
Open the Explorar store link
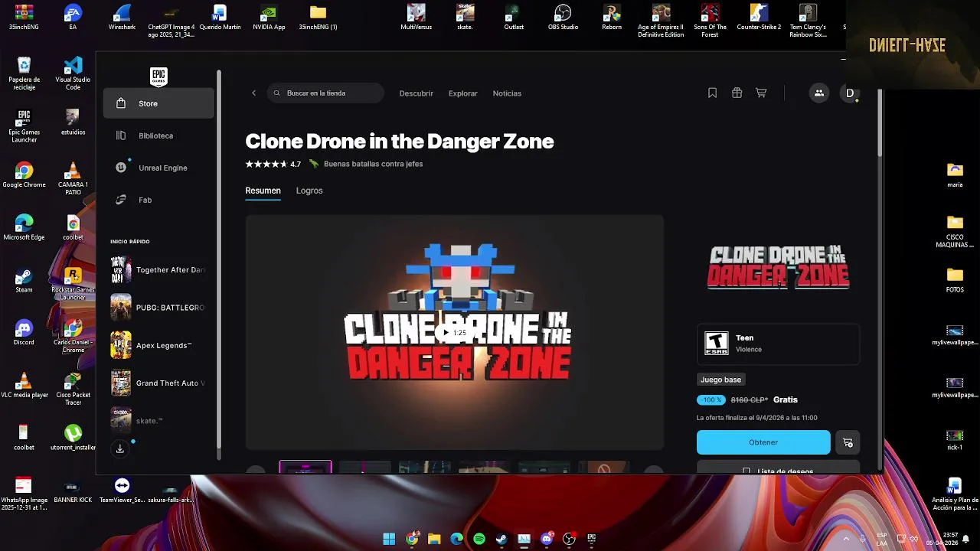tap(462, 93)
